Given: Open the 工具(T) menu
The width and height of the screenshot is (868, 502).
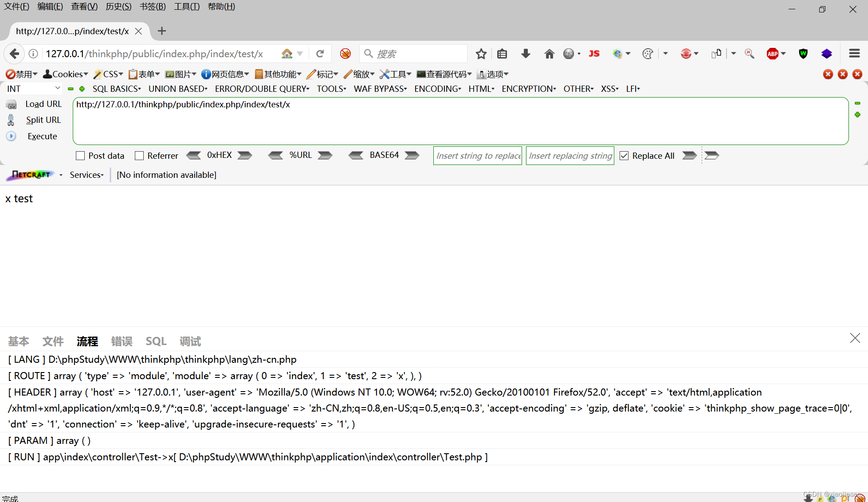Looking at the screenshot, I should pos(187,7).
